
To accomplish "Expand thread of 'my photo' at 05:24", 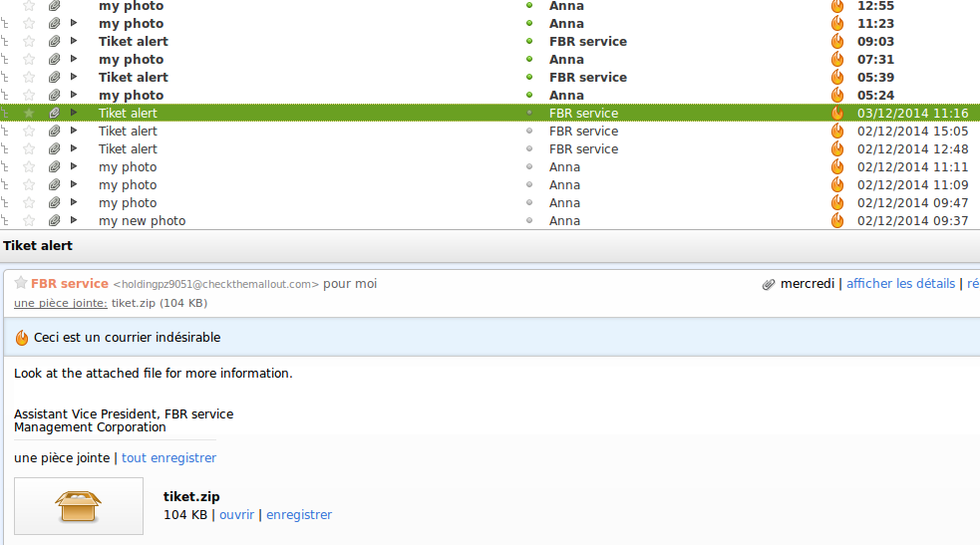I will (74, 95).
